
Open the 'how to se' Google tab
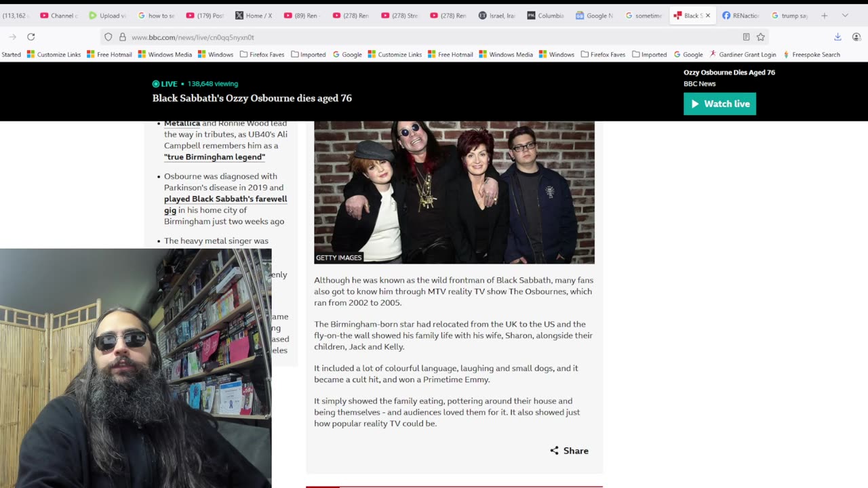[156, 16]
